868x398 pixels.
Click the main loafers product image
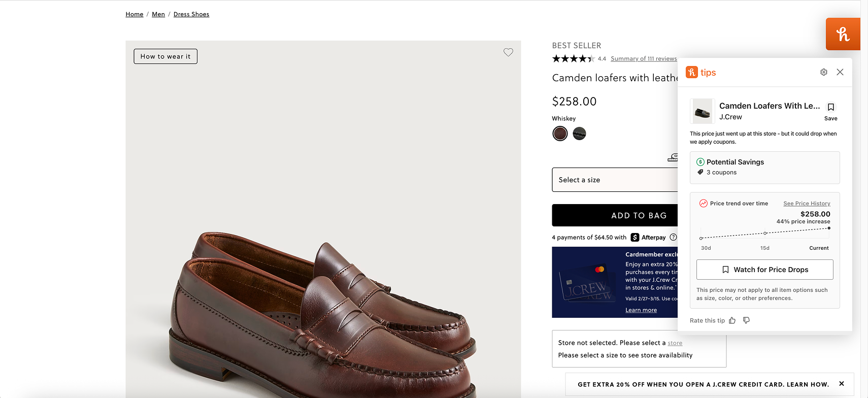323,219
